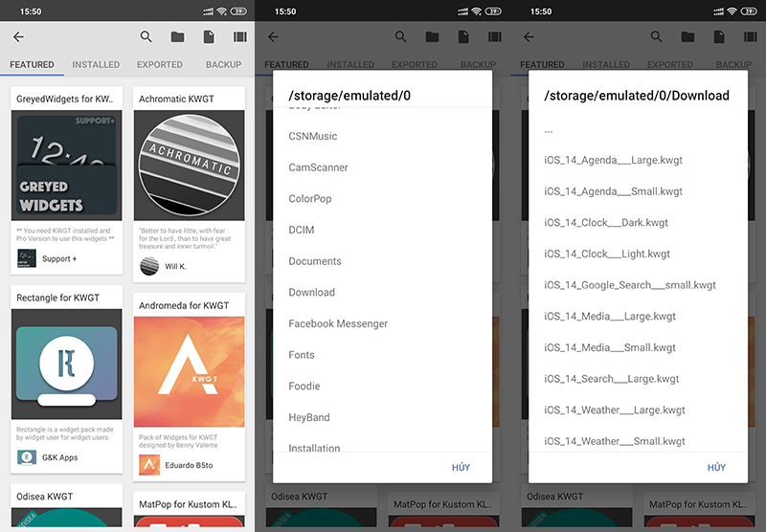
Task: Tap the back arrow in the left screen
Action: point(18,36)
